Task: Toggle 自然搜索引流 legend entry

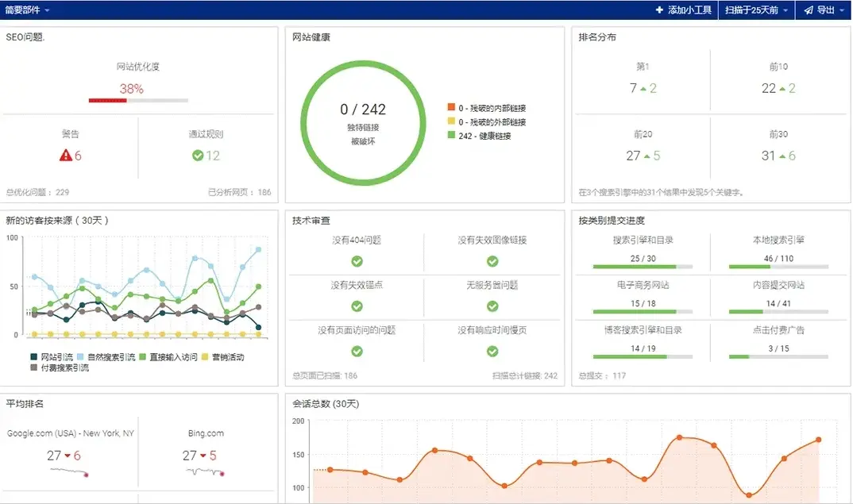Action: tap(107, 357)
